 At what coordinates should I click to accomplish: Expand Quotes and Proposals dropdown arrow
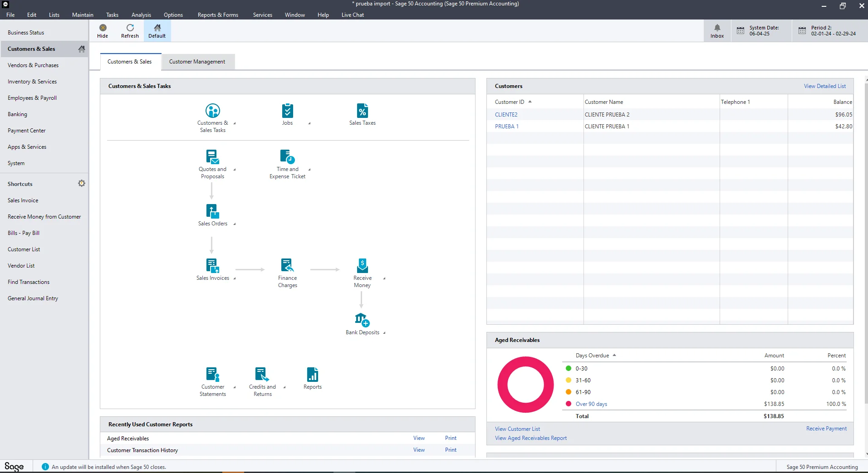click(x=234, y=169)
